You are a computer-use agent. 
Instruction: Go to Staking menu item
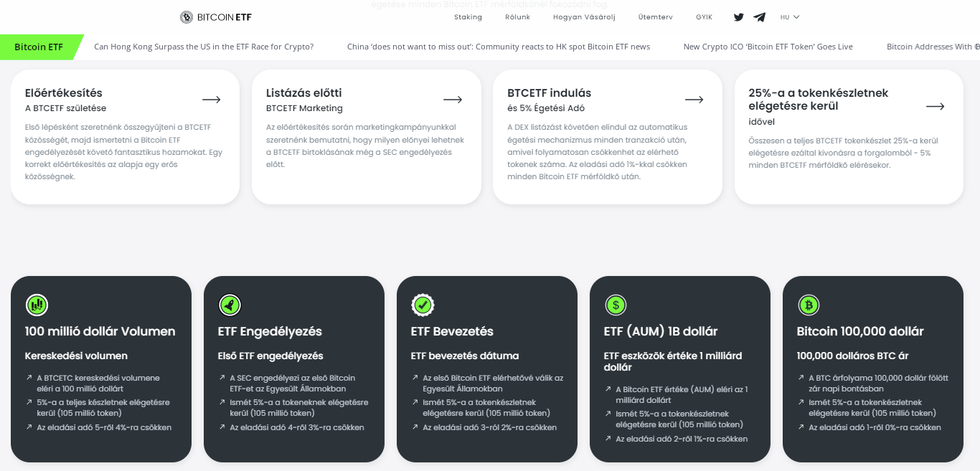pyautogui.click(x=468, y=17)
